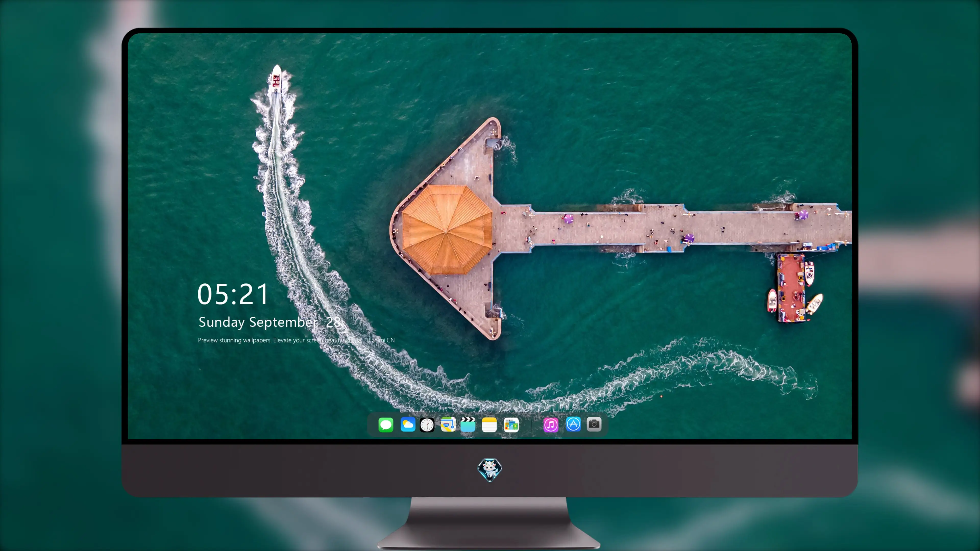Click the dragon logo badge on monitor chin
Viewport: 980px width, 551px height.
click(x=490, y=470)
